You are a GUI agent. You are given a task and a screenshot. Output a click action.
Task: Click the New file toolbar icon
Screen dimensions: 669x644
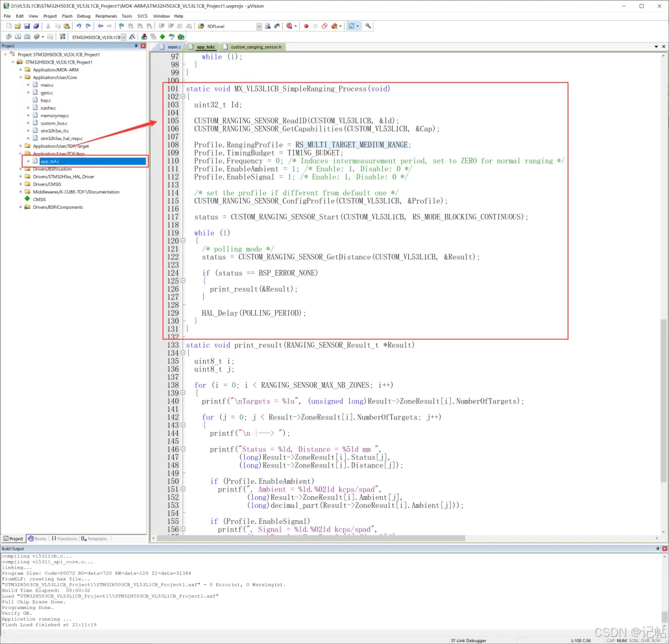pos(8,27)
